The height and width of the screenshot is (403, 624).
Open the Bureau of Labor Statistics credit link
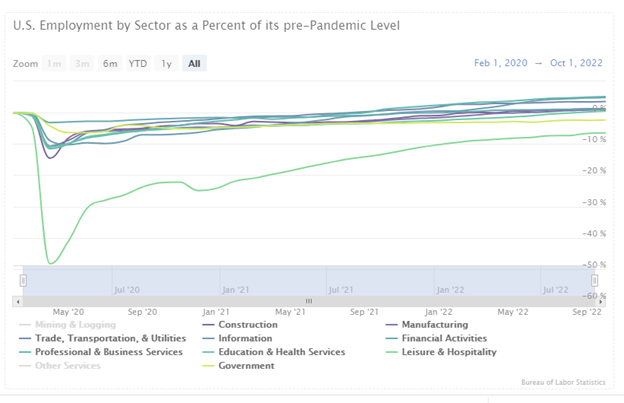click(563, 382)
